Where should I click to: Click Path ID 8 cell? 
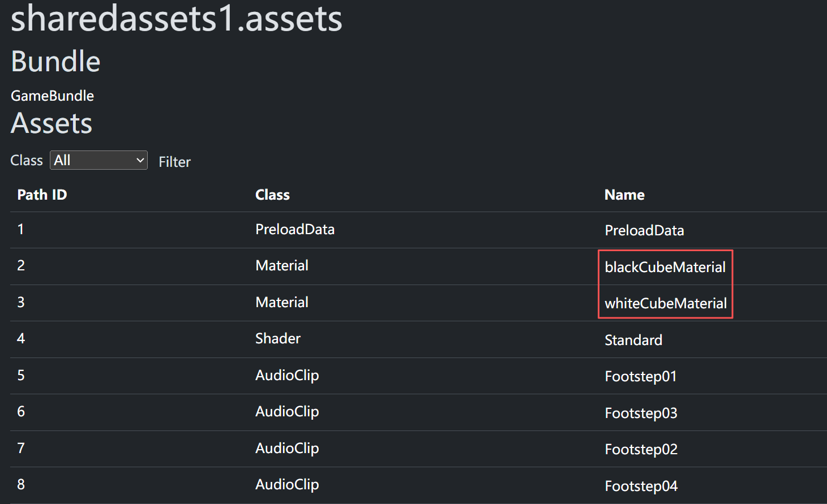coord(21,485)
